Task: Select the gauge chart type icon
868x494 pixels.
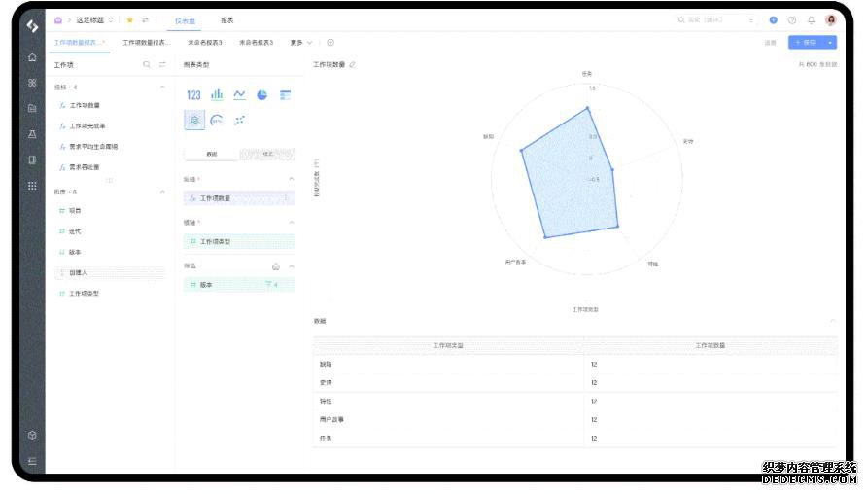Action: tap(217, 120)
